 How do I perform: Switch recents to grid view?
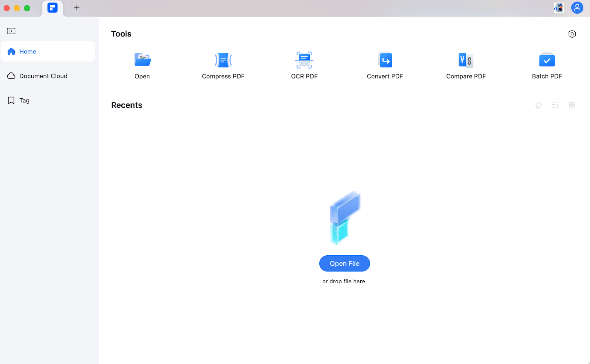(572, 105)
